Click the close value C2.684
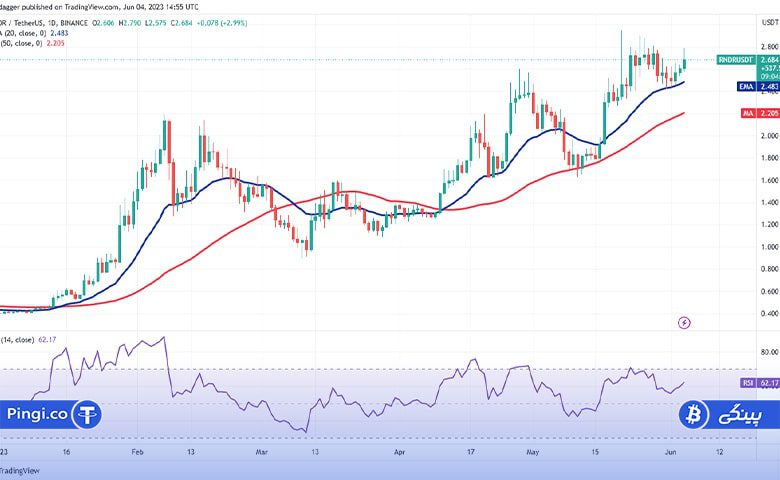Viewport: 780px width, 480px height. 181,23
